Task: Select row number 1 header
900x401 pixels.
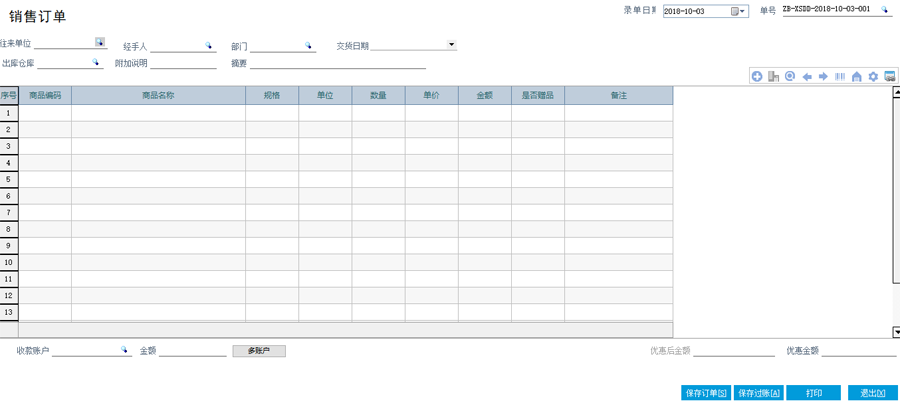Action: coord(9,113)
